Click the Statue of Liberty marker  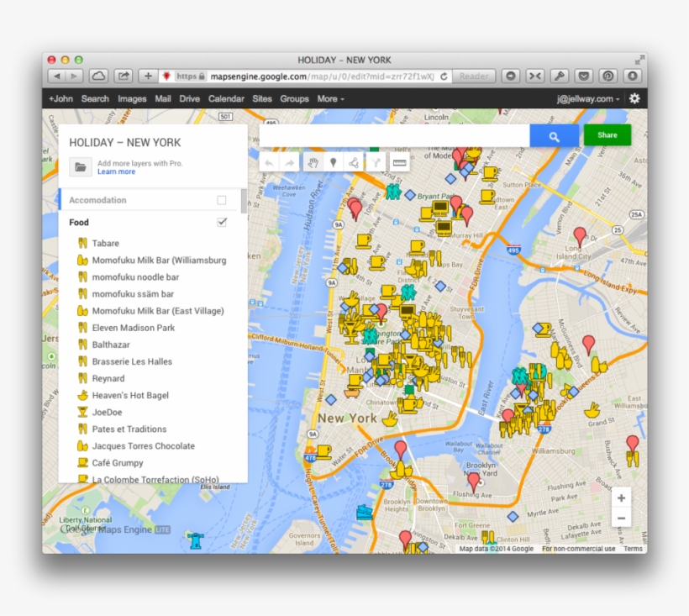tap(195, 540)
